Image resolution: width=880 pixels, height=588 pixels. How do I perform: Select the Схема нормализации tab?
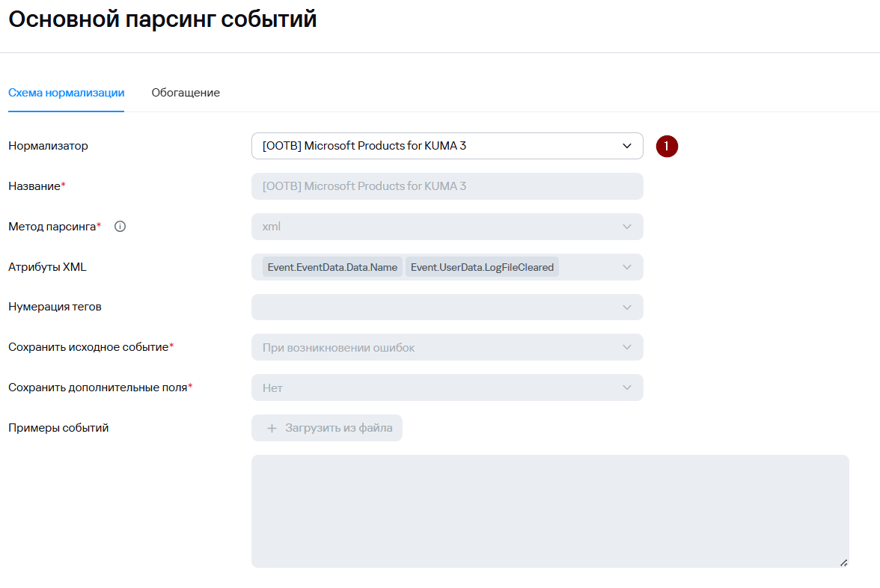coord(66,93)
